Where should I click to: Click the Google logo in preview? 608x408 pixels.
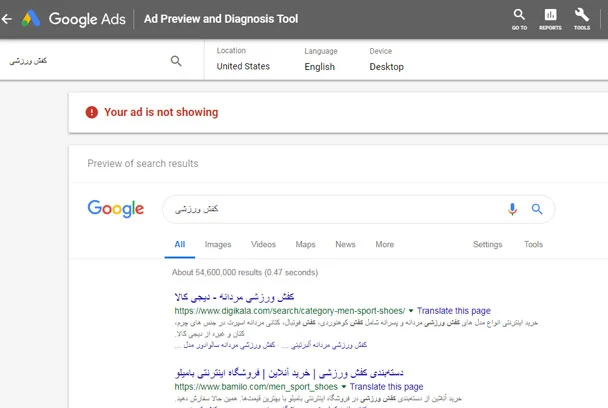[x=116, y=209]
